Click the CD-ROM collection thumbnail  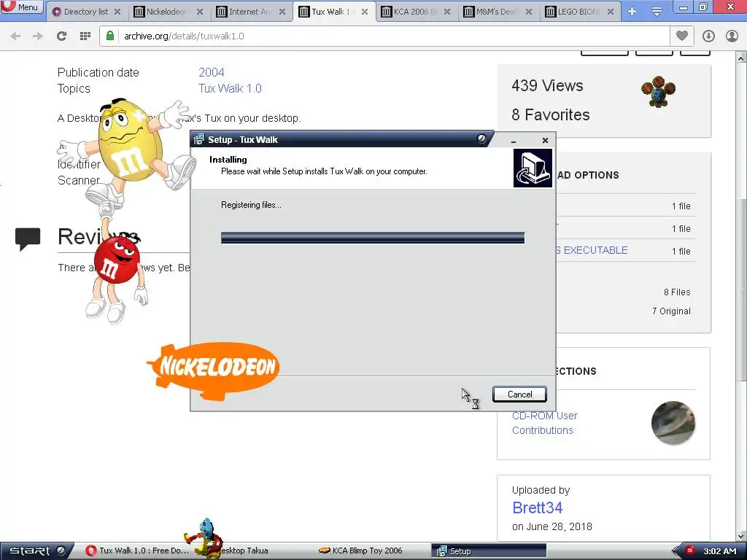coord(673,423)
